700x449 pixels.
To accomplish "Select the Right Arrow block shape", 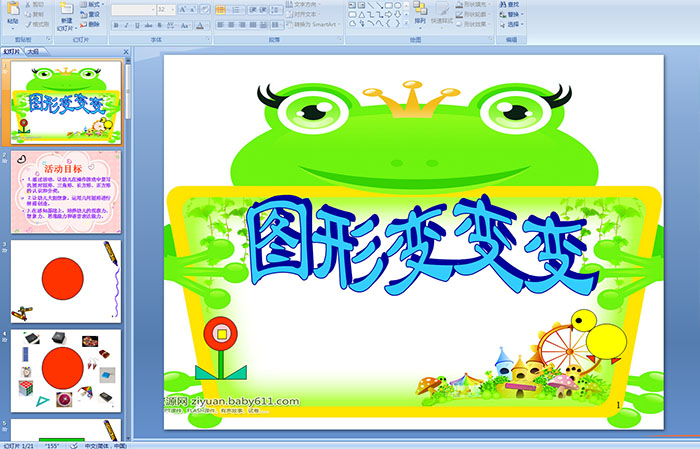I will tap(388, 14).
